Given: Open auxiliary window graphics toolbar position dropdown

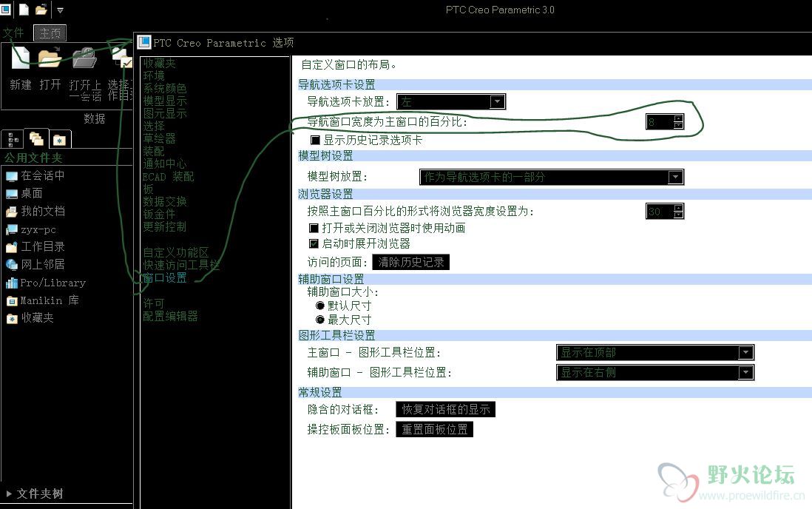Looking at the screenshot, I should pos(655,372).
